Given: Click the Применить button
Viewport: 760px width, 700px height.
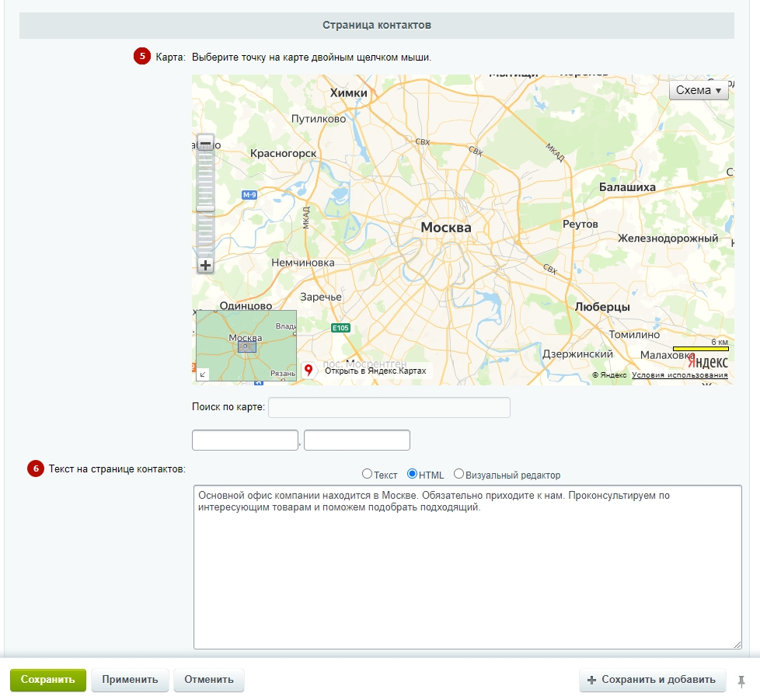Looking at the screenshot, I should point(130,680).
